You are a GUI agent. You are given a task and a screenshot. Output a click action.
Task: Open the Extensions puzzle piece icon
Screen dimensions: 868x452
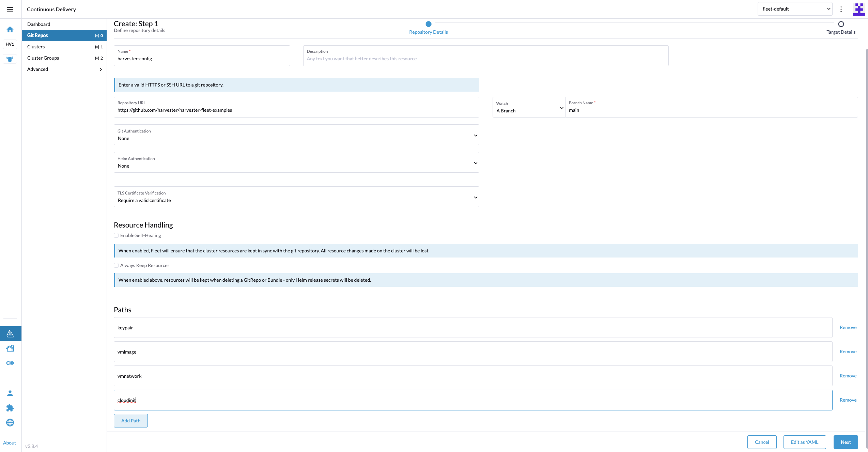click(x=10, y=408)
